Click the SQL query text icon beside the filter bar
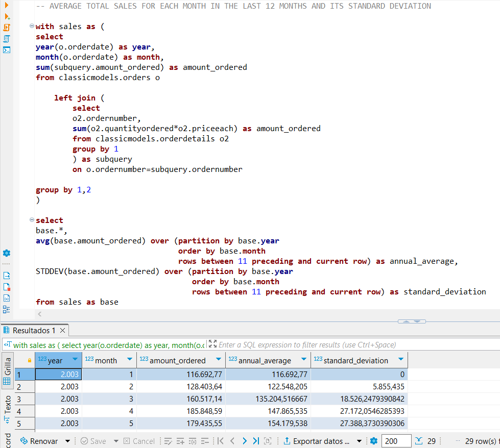 coord(8,344)
